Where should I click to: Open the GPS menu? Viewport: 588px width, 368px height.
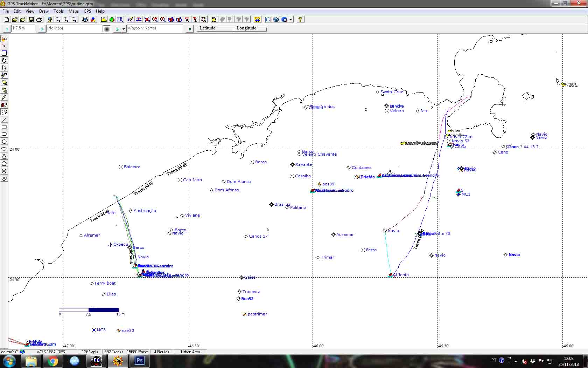pyautogui.click(x=87, y=11)
